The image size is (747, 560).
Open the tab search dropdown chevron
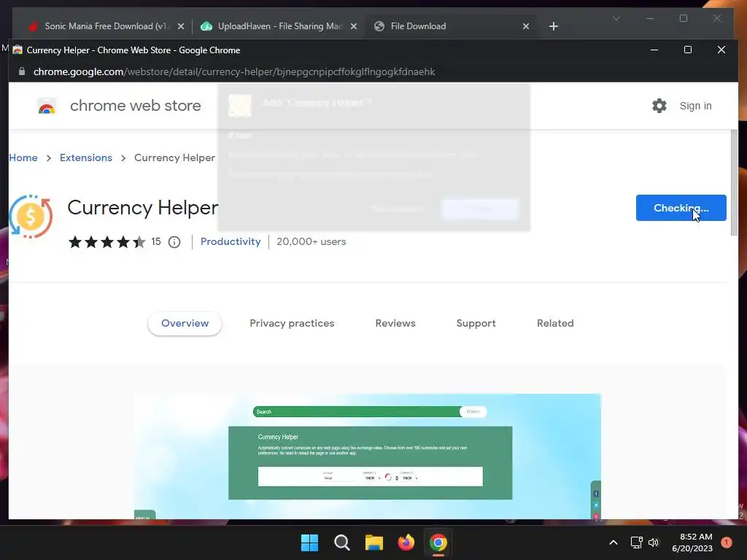click(x=616, y=18)
